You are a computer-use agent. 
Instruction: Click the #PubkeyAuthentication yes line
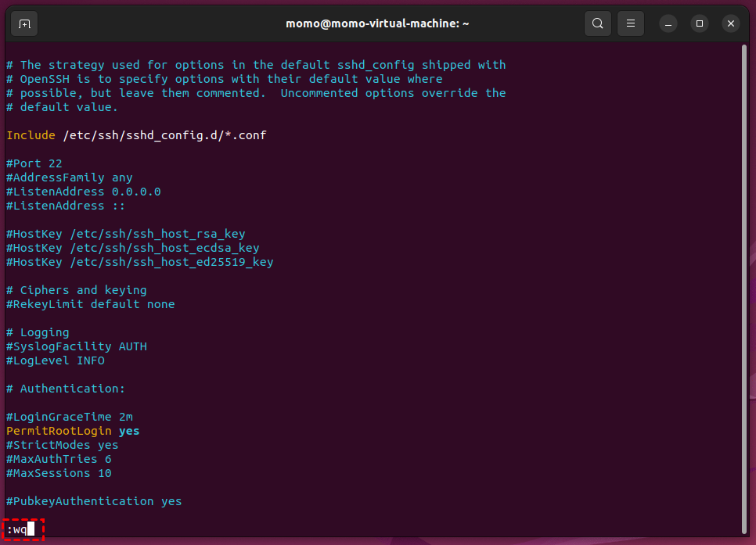94,501
